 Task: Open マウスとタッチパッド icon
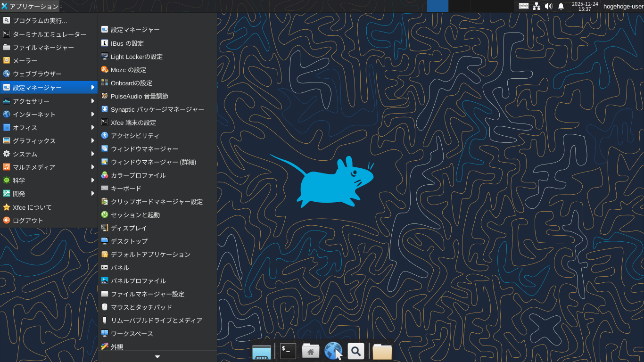(105, 307)
